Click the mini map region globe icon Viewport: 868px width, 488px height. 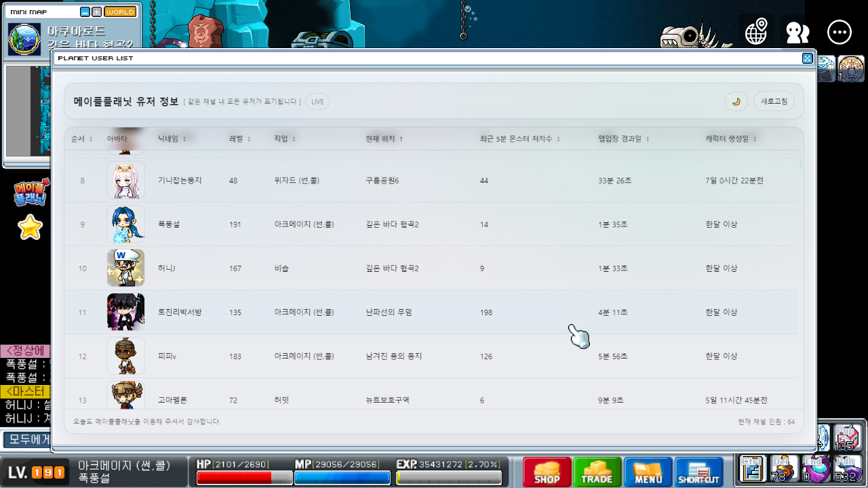point(24,39)
